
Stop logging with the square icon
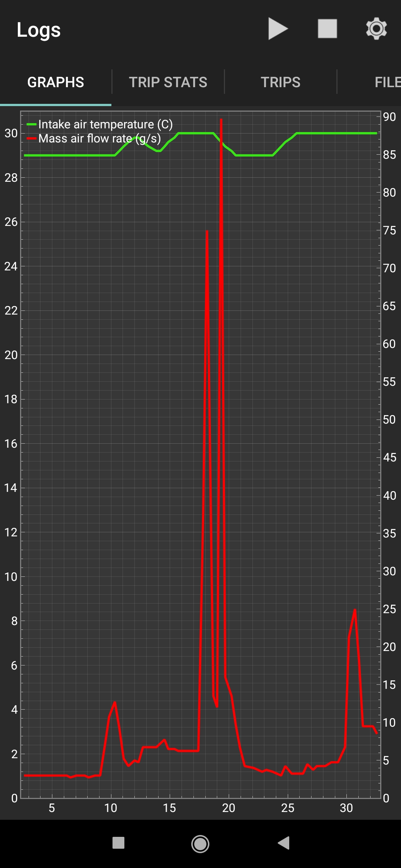pyautogui.click(x=327, y=29)
